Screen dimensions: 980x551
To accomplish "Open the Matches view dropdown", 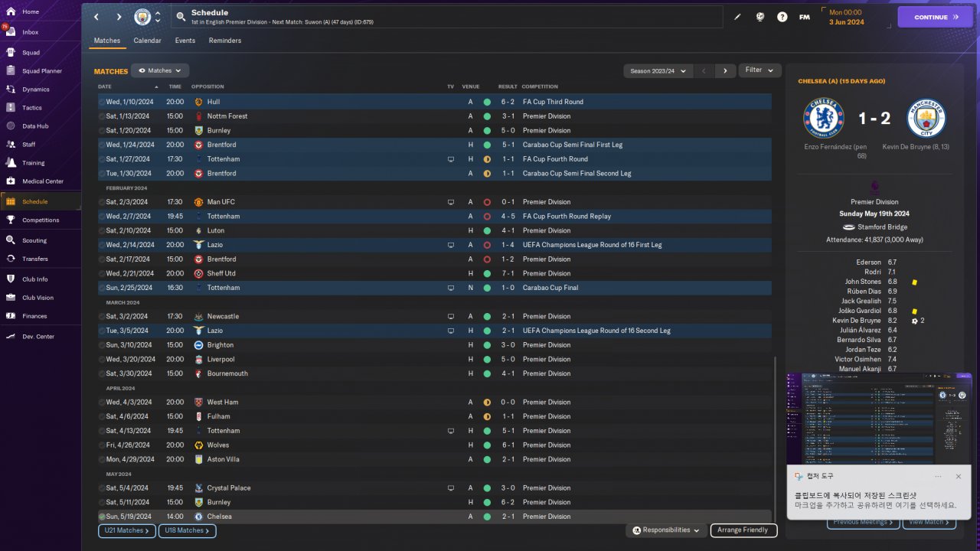I will tap(160, 70).
